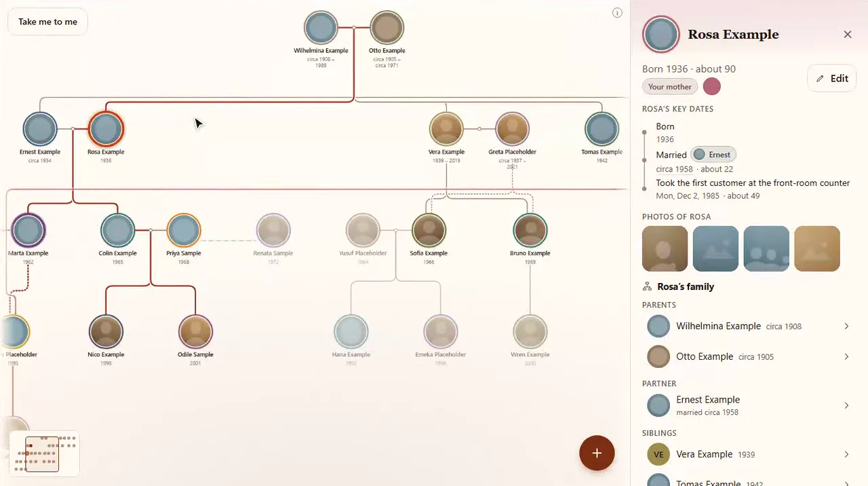Click the tree minimap overview
The height and width of the screenshot is (486, 868).
pyautogui.click(x=45, y=453)
